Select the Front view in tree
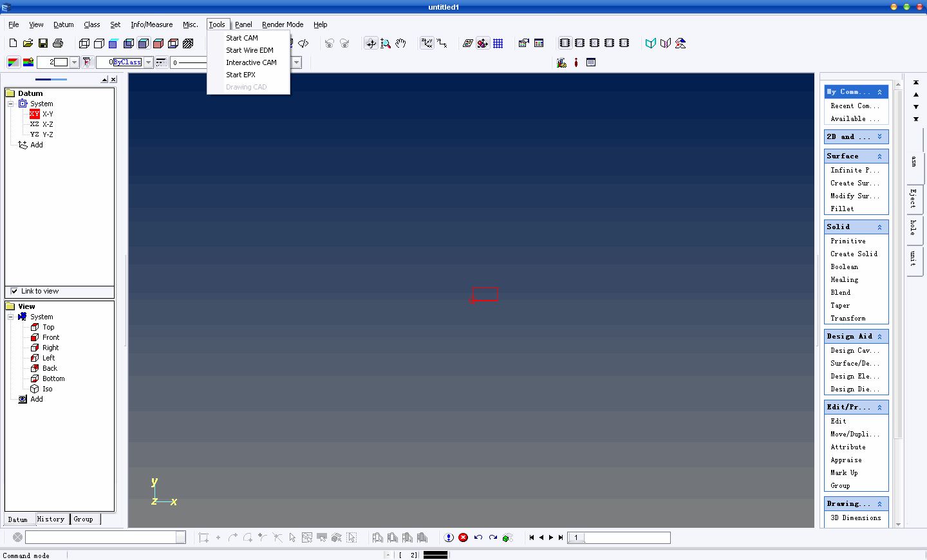This screenshot has height=560, width=927. point(45,337)
